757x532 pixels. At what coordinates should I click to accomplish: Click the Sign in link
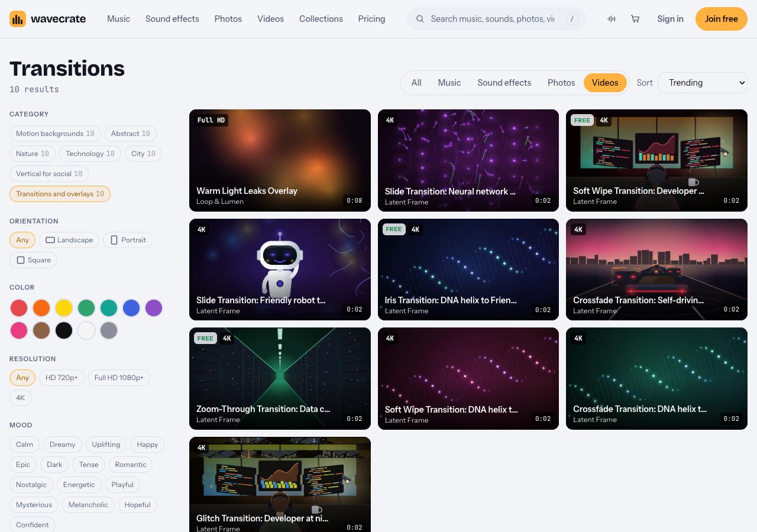(x=670, y=19)
